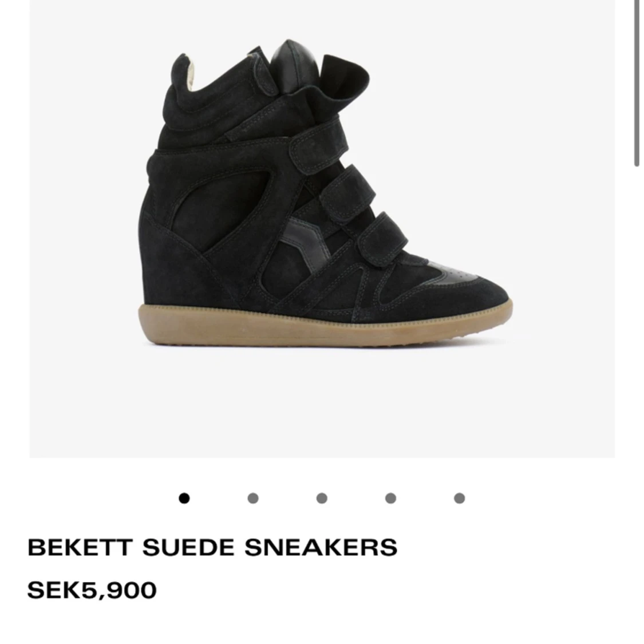Click the SEK5,900 price text

92,590
